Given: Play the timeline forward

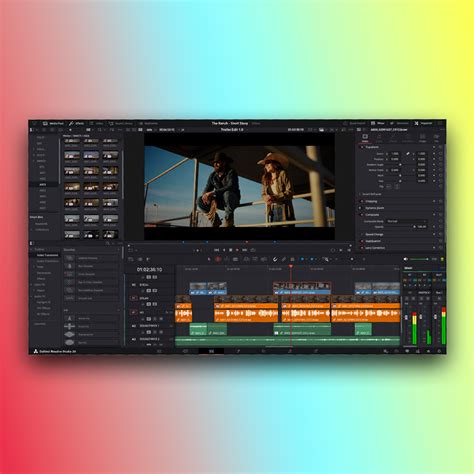Looking at the screenshot, I should [x=237, y=250].
